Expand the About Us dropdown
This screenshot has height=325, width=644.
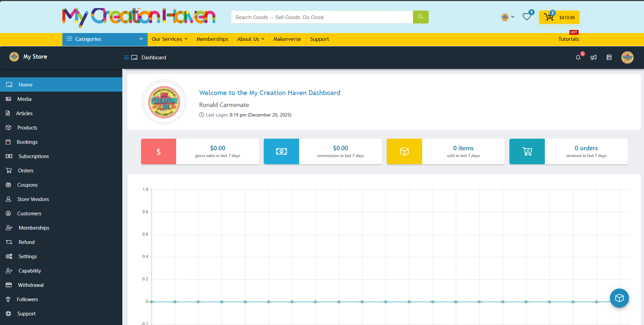click(250, 39)
